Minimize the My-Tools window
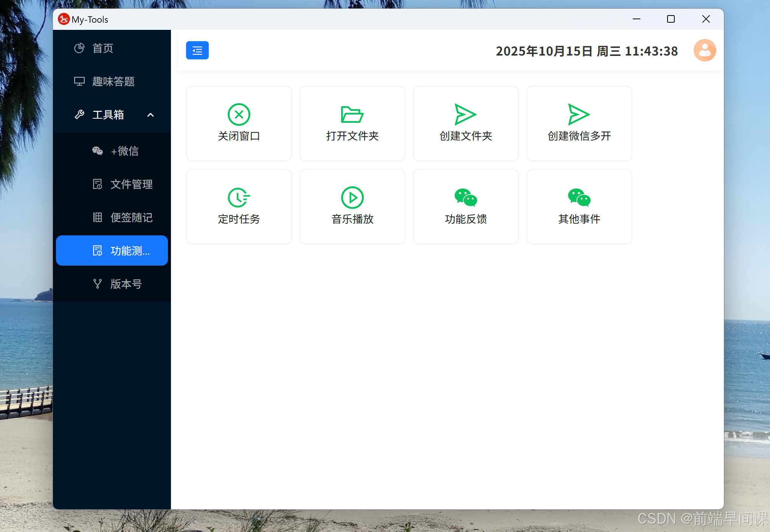Viewport: 770px width, 532px height. point(636,19)
